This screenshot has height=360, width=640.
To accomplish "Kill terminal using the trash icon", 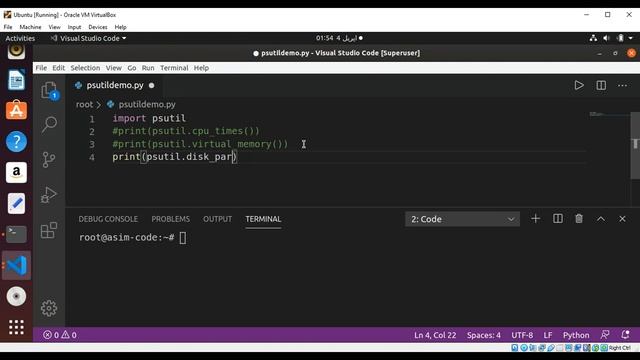I will tap(579, 219).
